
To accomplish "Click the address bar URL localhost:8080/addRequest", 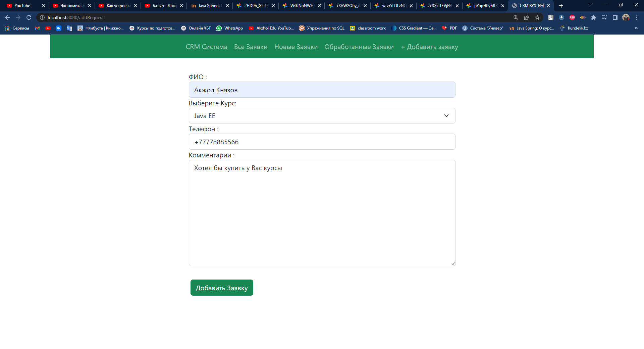I will pos(75,17).
